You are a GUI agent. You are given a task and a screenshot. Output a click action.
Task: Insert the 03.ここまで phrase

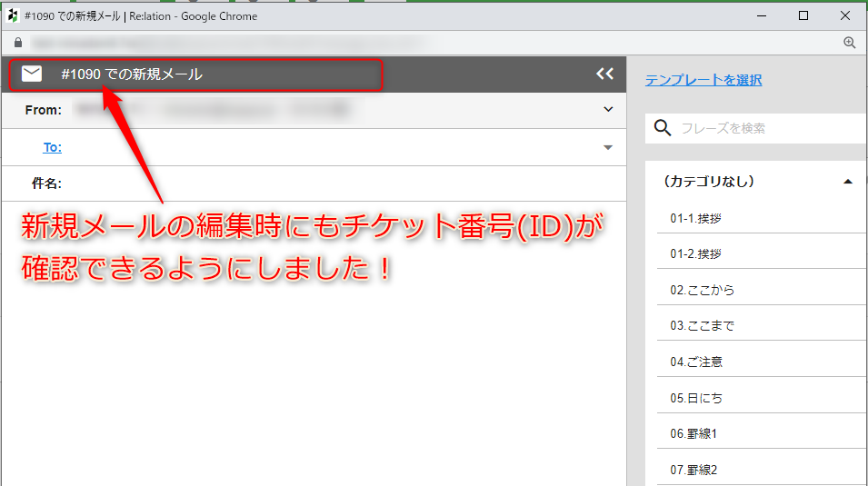702,325
